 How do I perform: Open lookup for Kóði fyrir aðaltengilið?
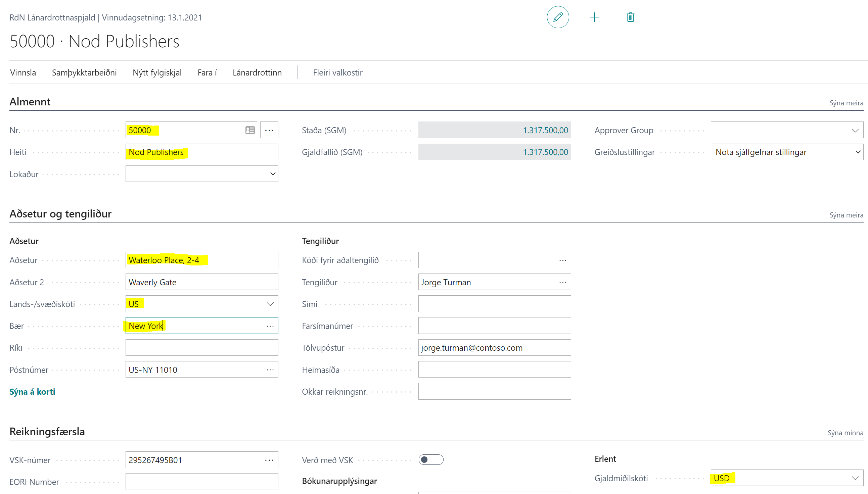[x=563, y=260]
